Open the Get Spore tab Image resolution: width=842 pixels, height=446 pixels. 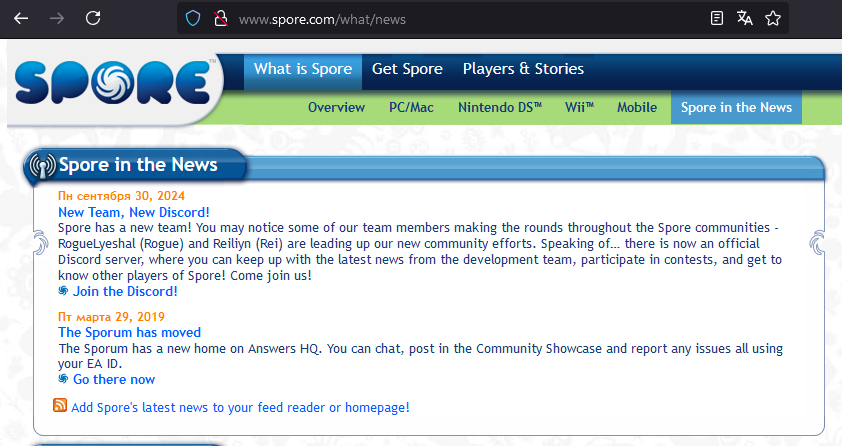(x=407, y=69)
